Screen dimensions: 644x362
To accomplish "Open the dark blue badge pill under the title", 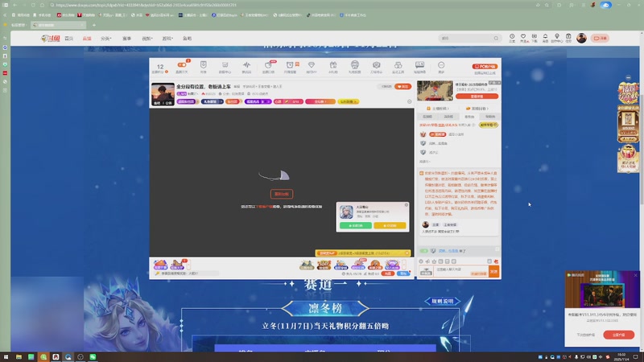I will pos(212,101).
